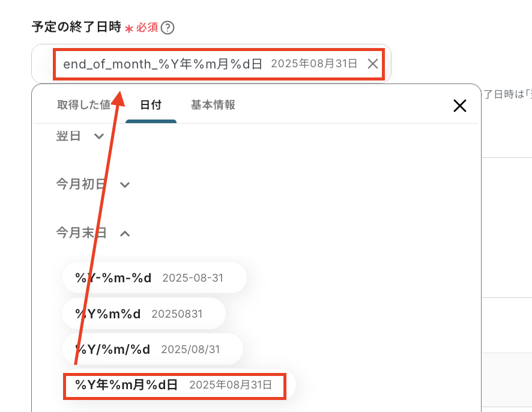Screen dimensions: 532x412
Task: Switch to the 取得した値 tab
Action: (84, 105)
